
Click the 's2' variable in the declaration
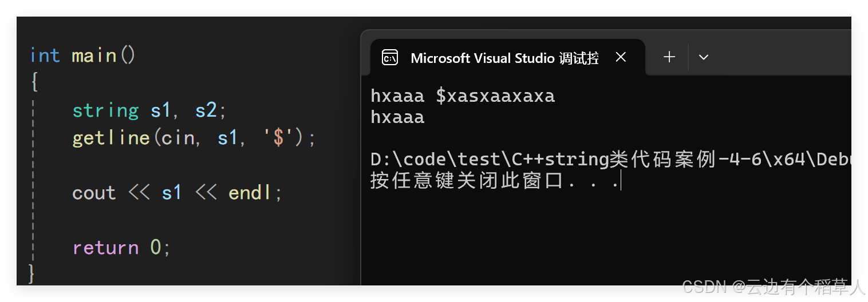(206, 110)
